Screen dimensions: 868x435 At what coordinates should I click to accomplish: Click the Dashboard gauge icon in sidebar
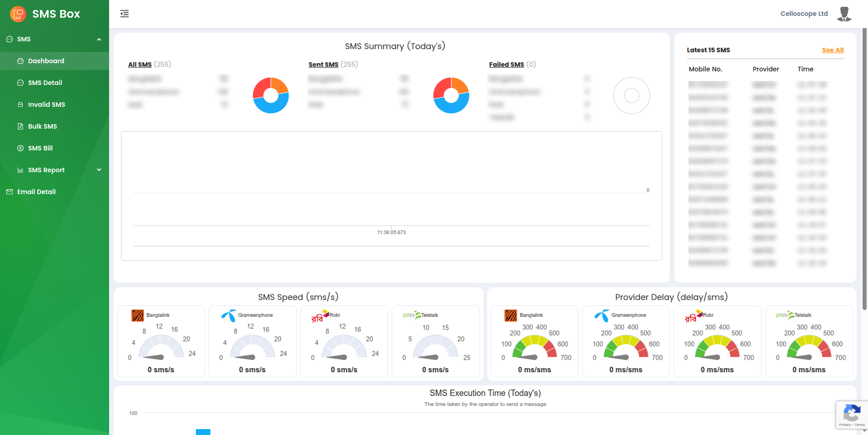[x=20, y=61]
